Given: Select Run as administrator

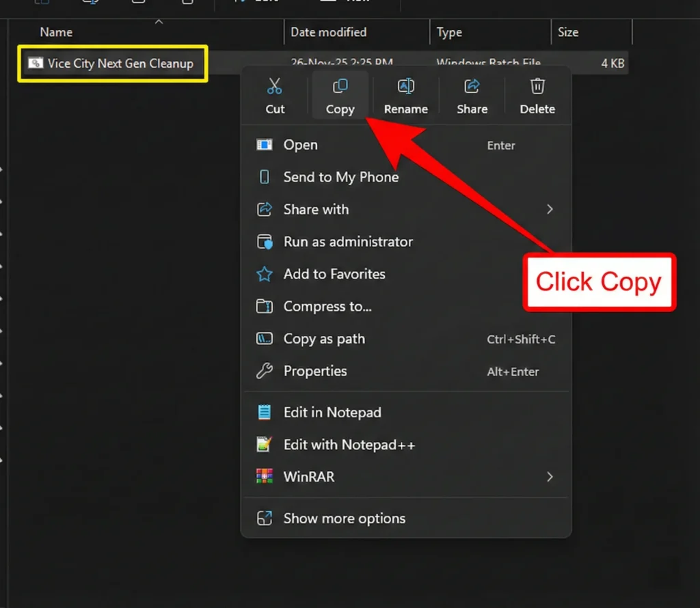Looking at the screenshot, I should [x=348, y=242].
